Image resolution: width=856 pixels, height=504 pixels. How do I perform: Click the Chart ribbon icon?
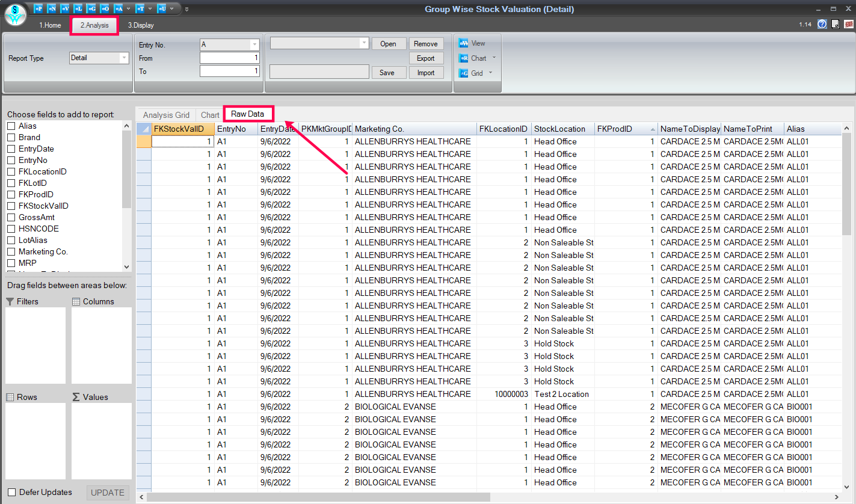pyautogui.click(x=463, y=58)
